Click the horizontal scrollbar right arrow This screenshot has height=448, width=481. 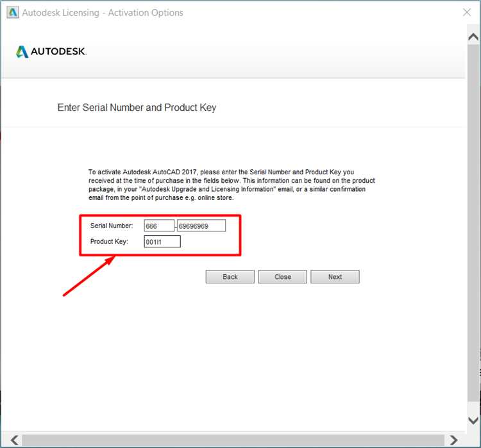[x=453, y=440]
